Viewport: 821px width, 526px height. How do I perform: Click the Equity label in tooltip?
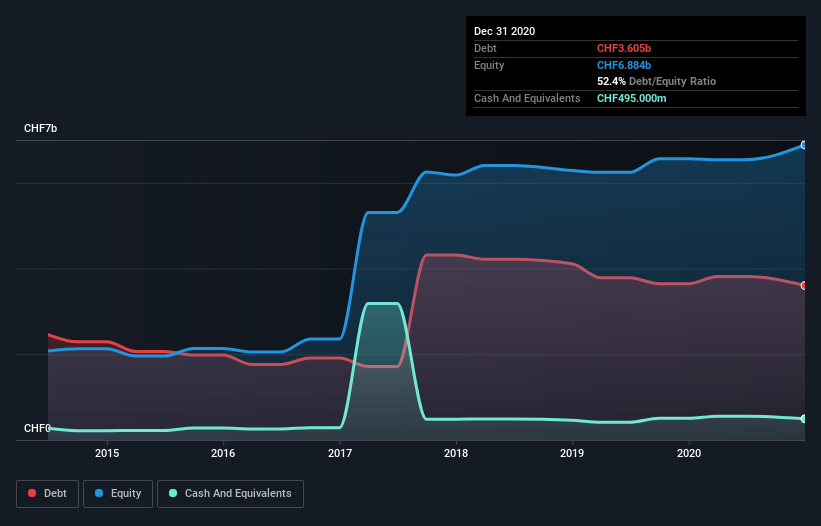coord(489,65)
